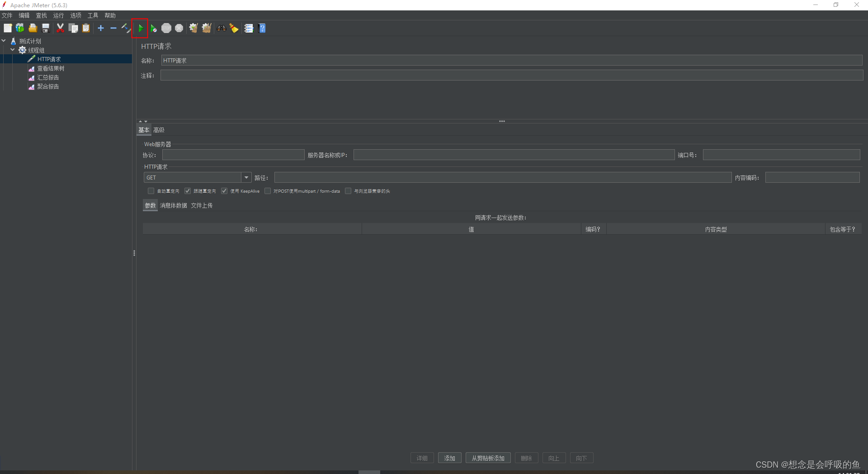Image resolution: width=868 pixels, height=474 pixels.
Task: Click the 名称 input field
Action: pyautogui.click(x=512, y=61)
